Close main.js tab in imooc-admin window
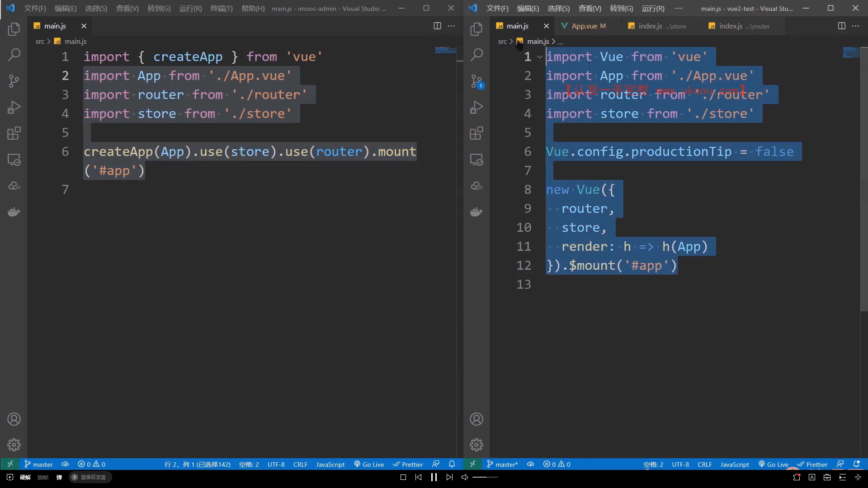868x488 pixels. [x=84, y=26]
